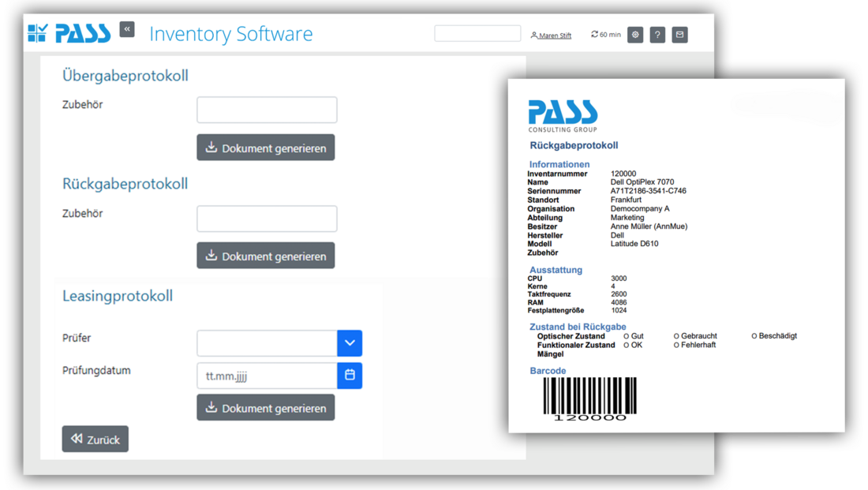Image resolution: width=868 pixels, height=490 pixels.
Task: Open the help question mark icon
Action: [x=657, y=34]
